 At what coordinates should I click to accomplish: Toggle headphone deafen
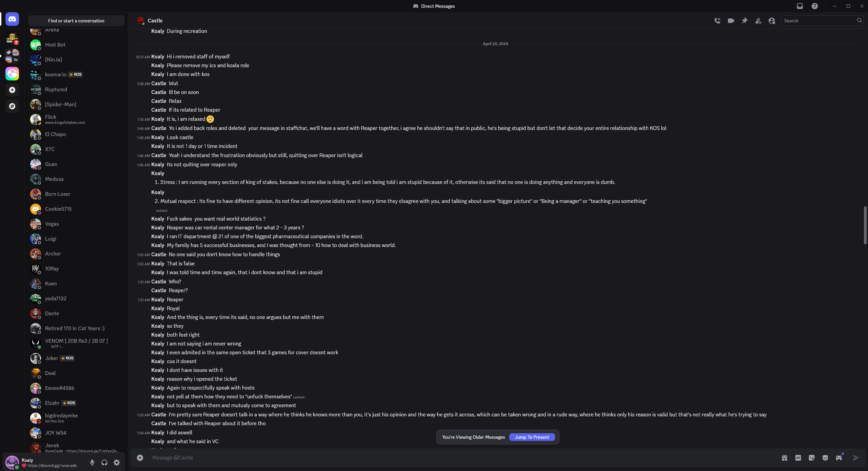point(104,463)
